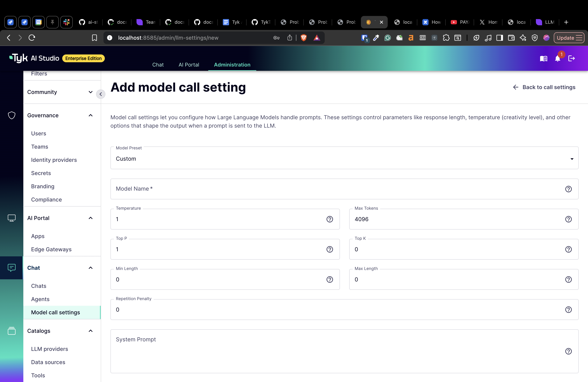Click the chat bubble icon in left rail

point(12,268)
